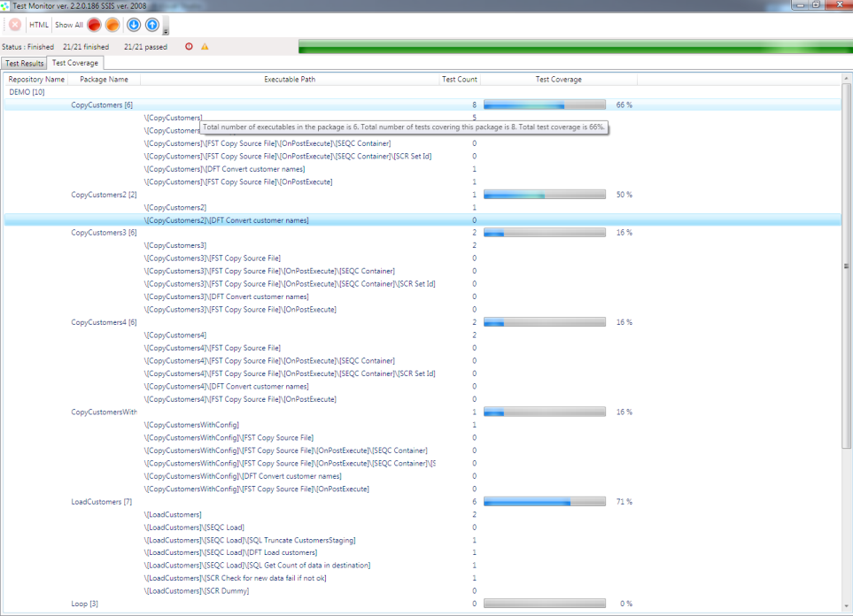This screenshot has width=853, height=616.
Task: Select the Test Coverage tab
Action: point(75,63)
